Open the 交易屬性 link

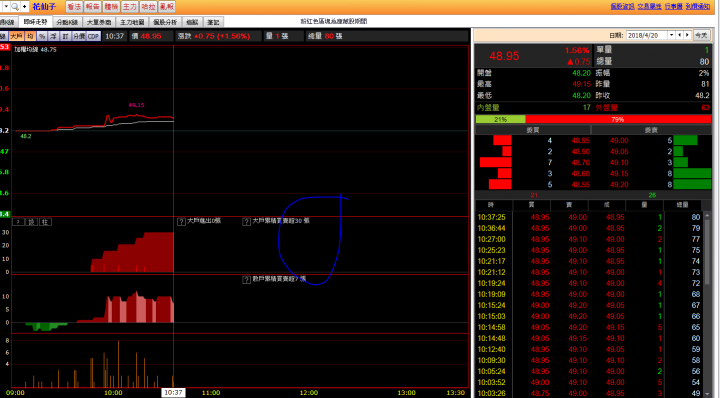pyautogui.click(x=649, y=6)
